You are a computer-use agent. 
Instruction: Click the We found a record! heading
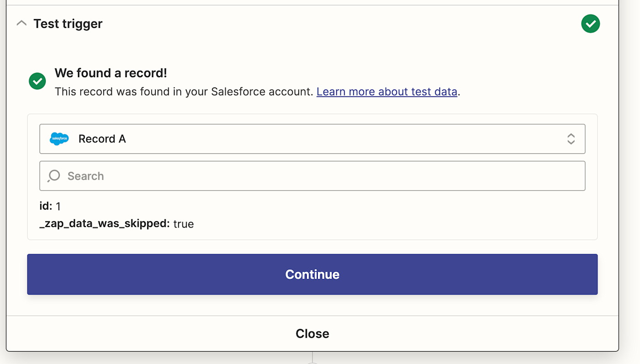[x=111, y=73]
